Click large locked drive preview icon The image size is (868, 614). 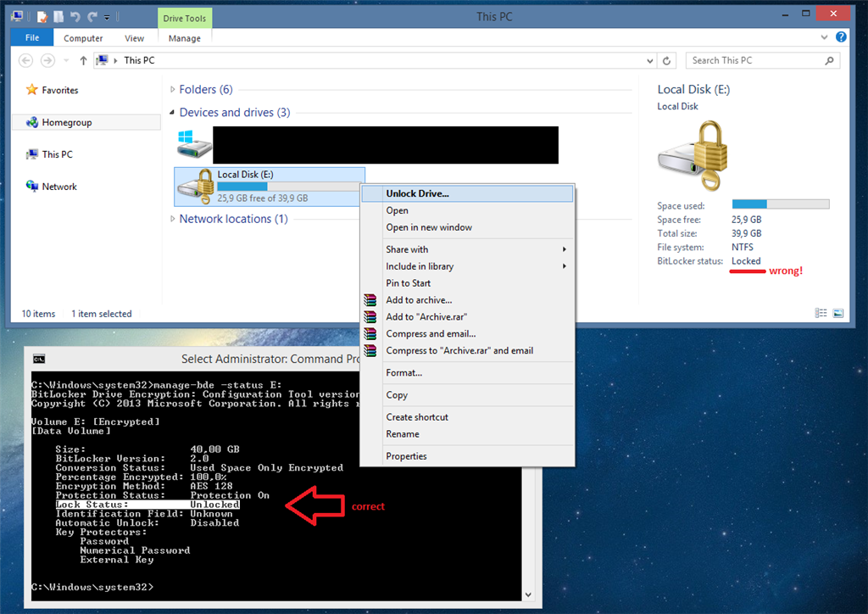693,156
